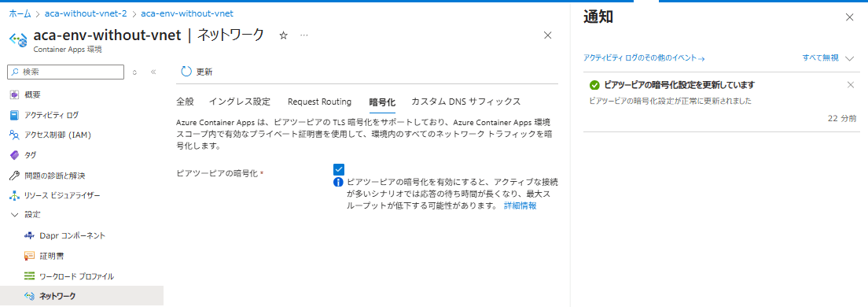Click the アクティビティ ログ book icon
Image resolution: width=868 pixels, height=307 pixels.
click(14, 115)
